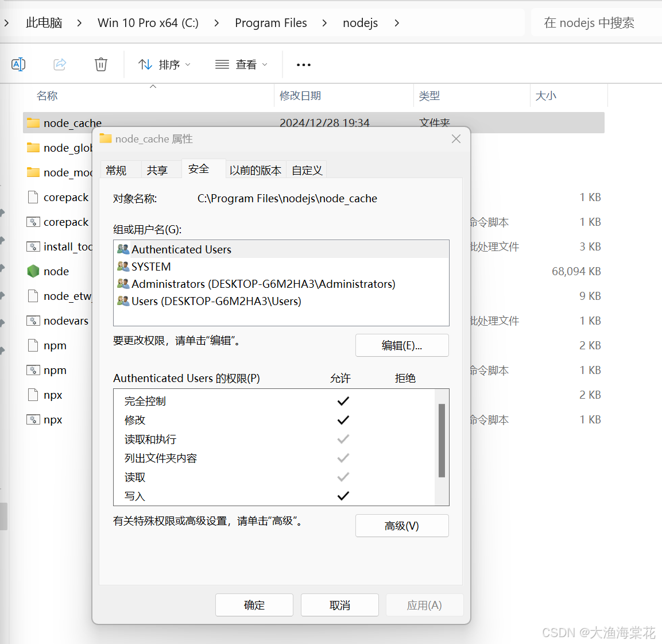Click the 编辑(E) button to change permissions
This screenshot has width=662, height=644.
(402, 345)
